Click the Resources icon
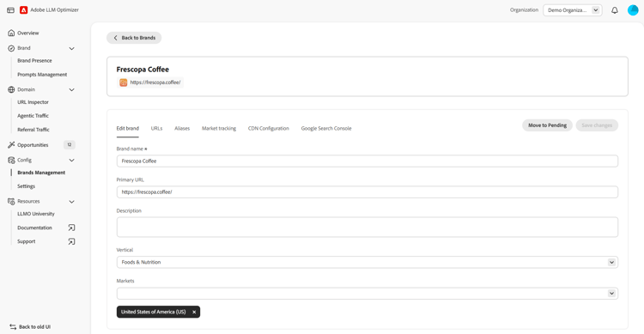Image resolution: width=644 pixels, height=334 pixels. [x=11, y=201]
